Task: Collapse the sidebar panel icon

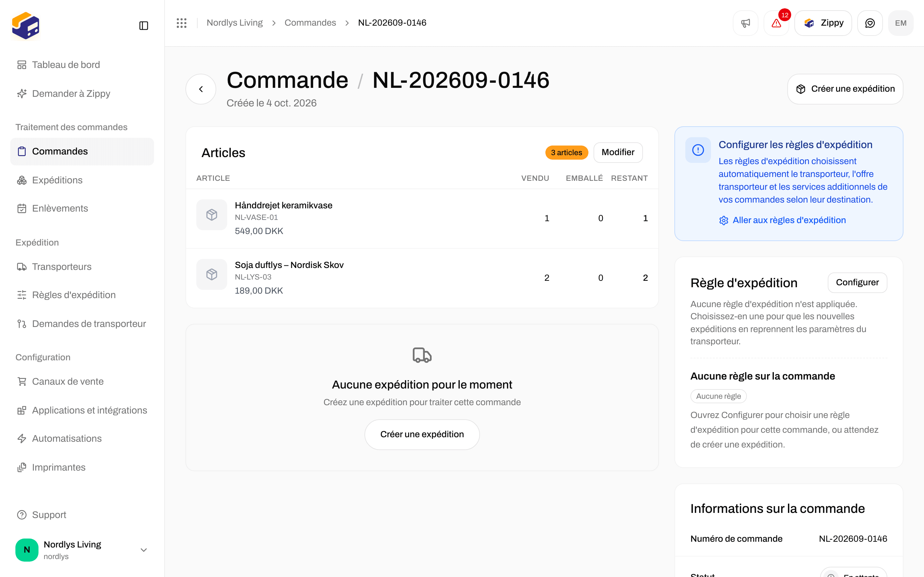Action: coord(143,26)
